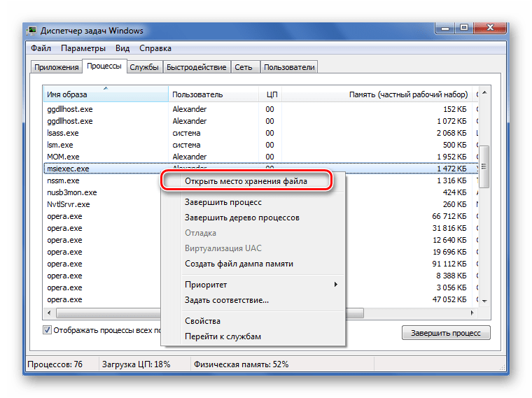Click the vertical scrollbar up arrow
532x398 pixels.
point(484,93)
